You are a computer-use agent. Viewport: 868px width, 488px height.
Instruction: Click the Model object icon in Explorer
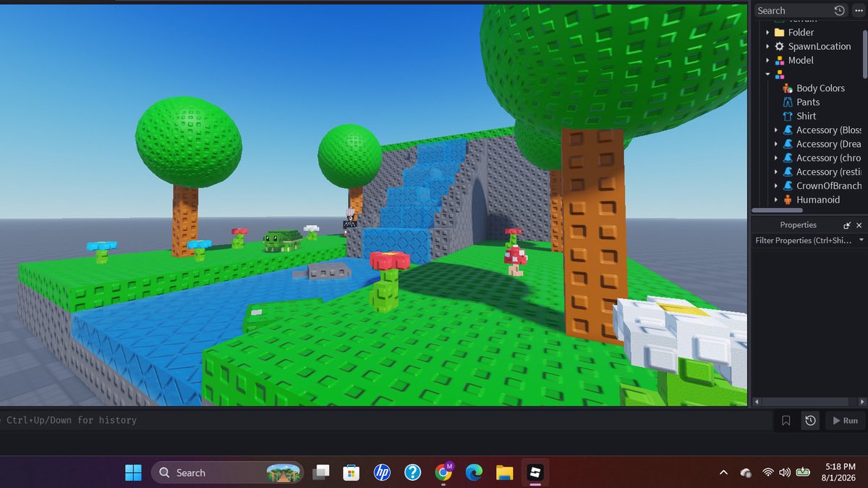pos(779,60)
